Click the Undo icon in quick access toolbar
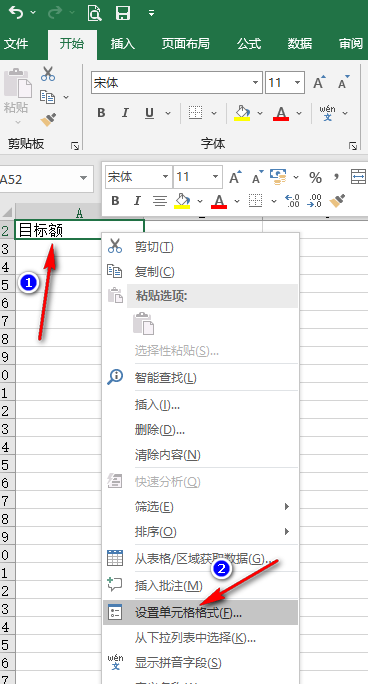Image resolution: width=368 pixels, height=684 pixels. (17, 13)
